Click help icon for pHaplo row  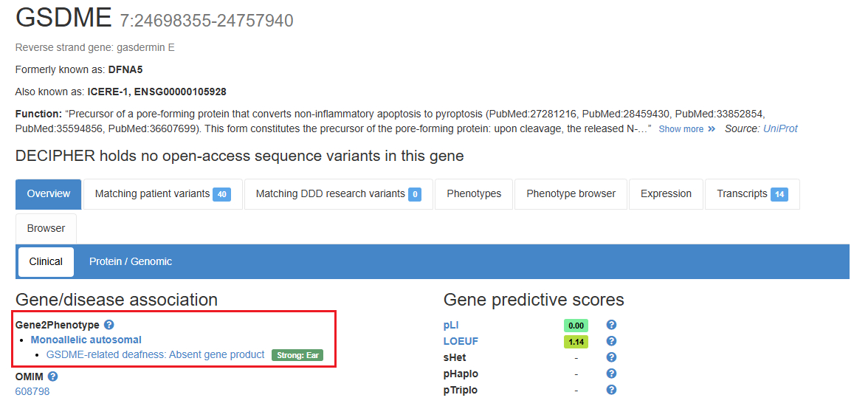point(611,374)
